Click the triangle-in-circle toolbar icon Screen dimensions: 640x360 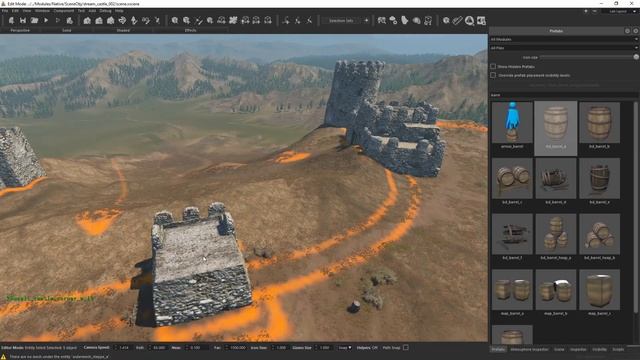pyautogui.click(x=469, y=20)
